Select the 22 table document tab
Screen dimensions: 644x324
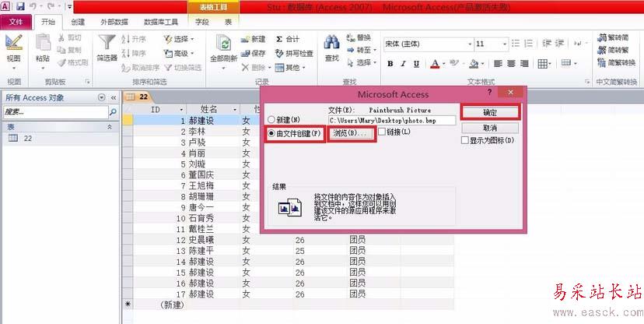coord(138,97)
